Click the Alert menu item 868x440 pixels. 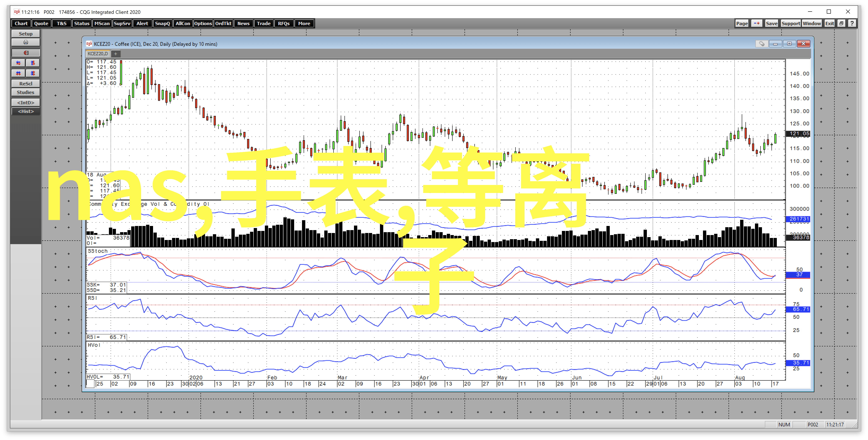click(x=143, y=23)
